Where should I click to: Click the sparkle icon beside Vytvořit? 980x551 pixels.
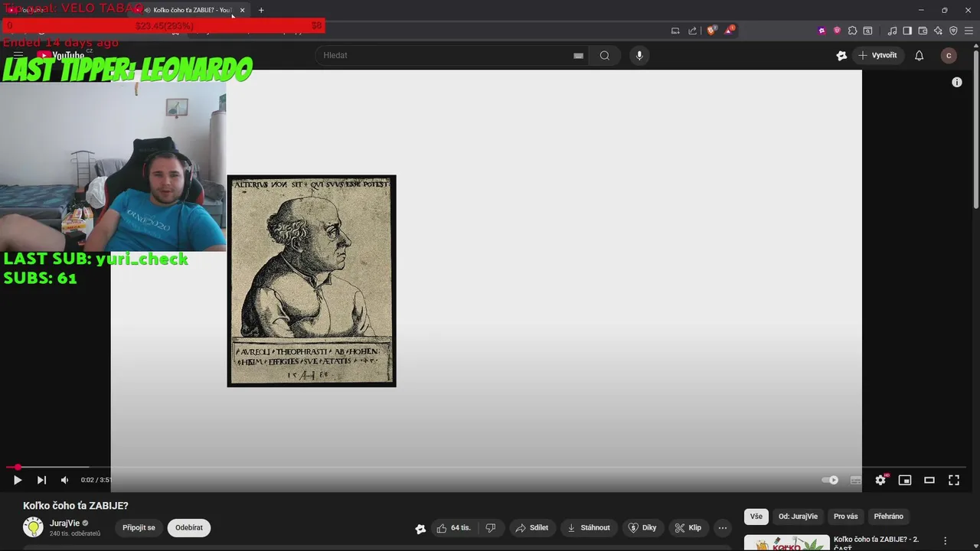click(x=841, y=55)
